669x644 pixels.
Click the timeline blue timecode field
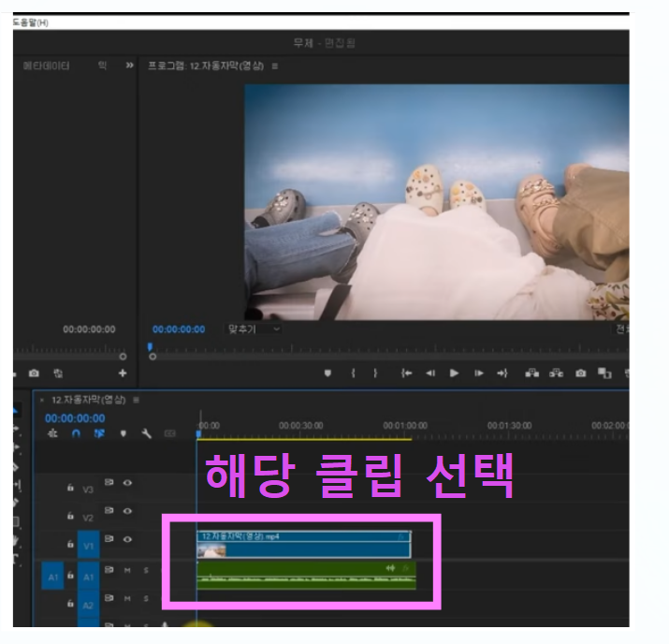coord(75,418)
